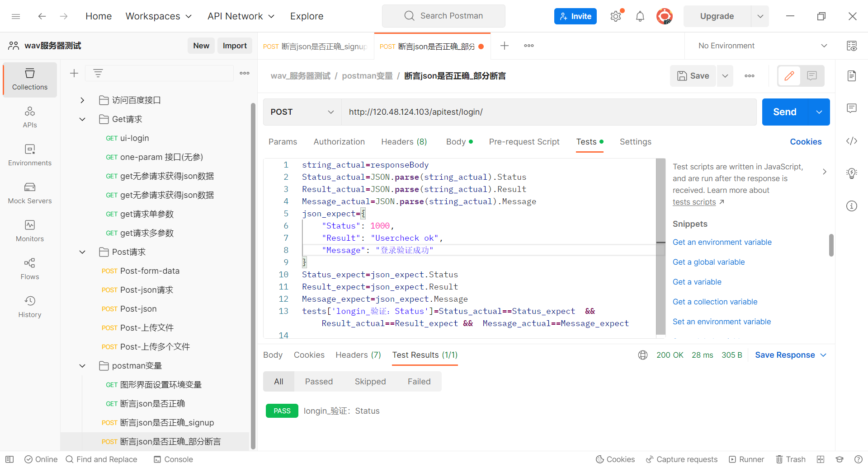Open the hamburger menu icon
This screenshot has width=868, height=467.
click(x=16, y=16)
